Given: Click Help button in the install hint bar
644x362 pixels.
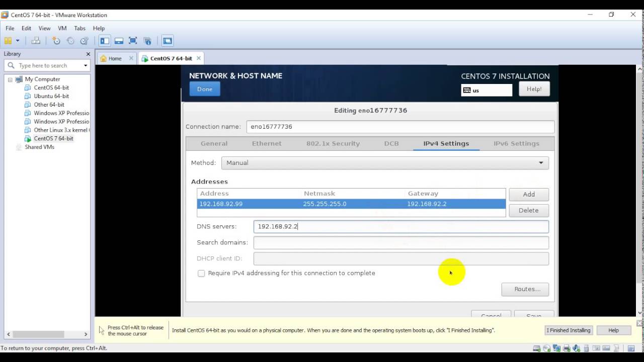Looking at the screenshot, I should (613, 330).
